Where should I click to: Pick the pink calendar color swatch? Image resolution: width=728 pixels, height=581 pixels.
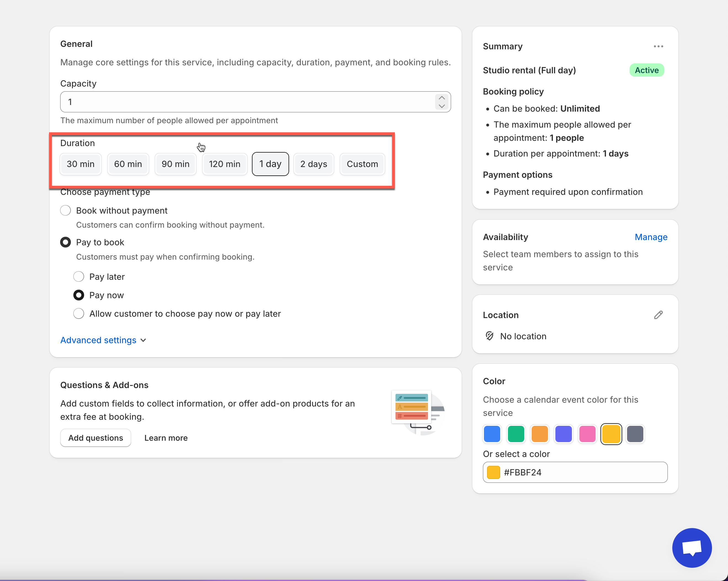[587, 434]
